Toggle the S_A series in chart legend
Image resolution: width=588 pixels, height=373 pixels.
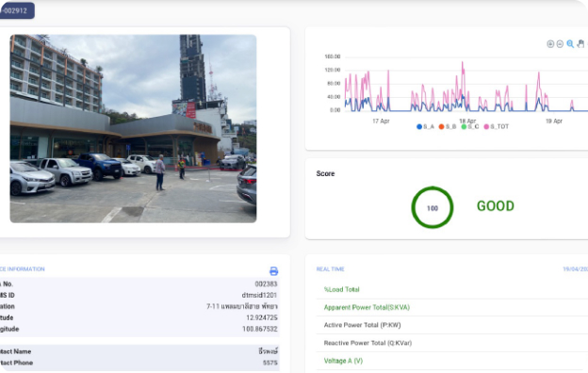pyautogui.click(x=425, y=127)
